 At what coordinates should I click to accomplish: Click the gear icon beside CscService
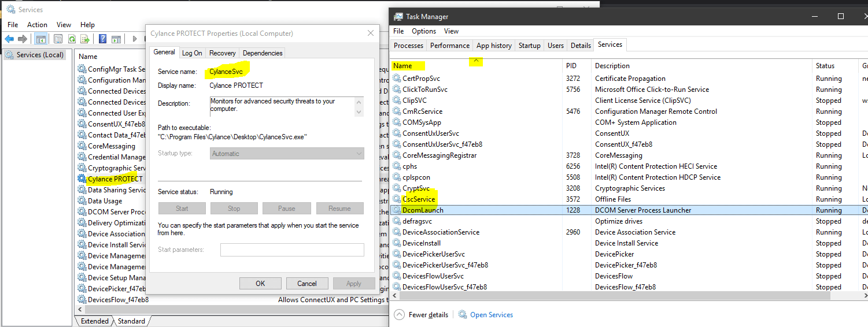pos(397,199)
